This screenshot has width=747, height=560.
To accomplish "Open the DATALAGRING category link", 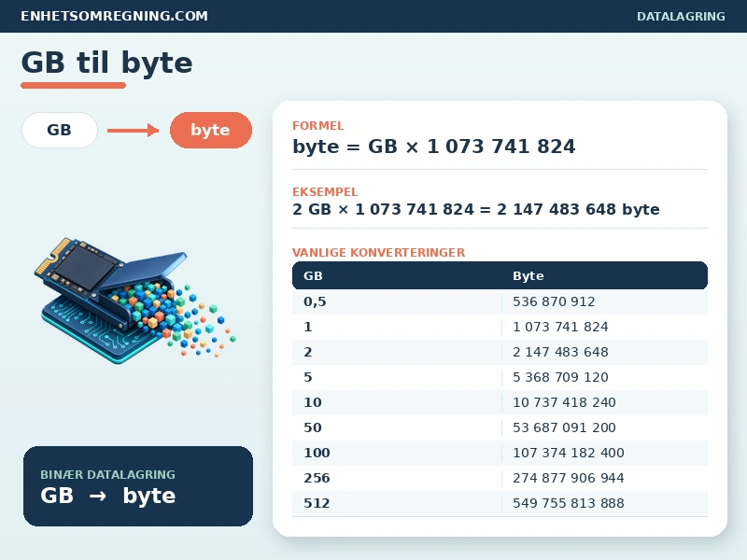I will pyautogui.click(x=681, y=16).
